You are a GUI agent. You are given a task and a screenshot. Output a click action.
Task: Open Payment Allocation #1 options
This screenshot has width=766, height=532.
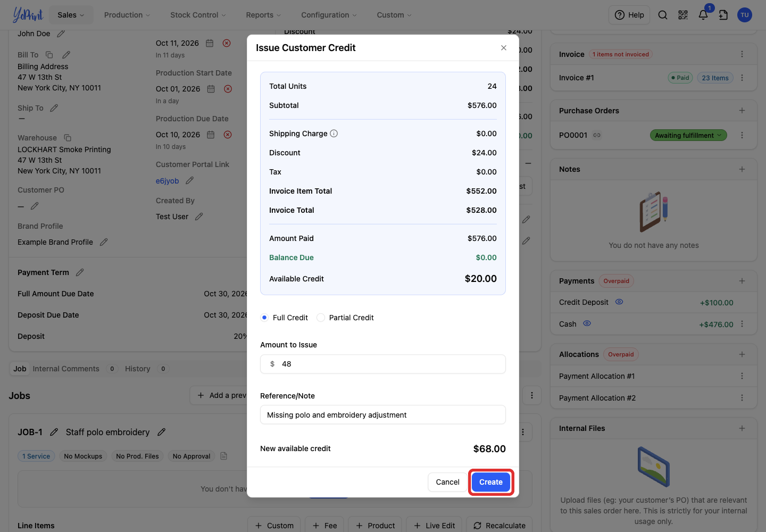pyautogui.click(x=742, y=376)
